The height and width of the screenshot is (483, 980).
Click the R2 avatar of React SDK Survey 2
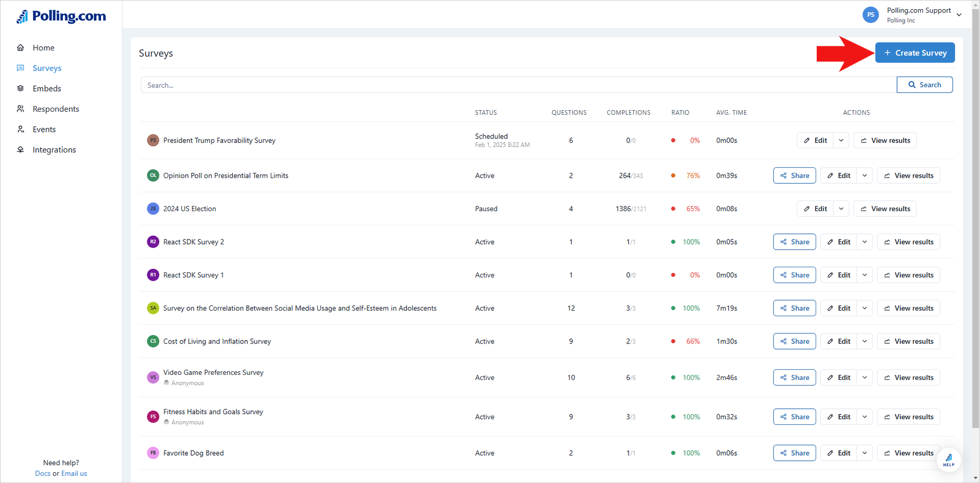click(x=153, y=242)
